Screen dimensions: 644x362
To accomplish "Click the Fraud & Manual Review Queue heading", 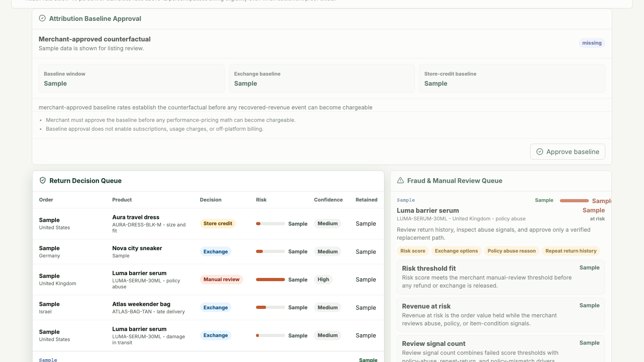I will pyautogui.click(x=455, y=181).
